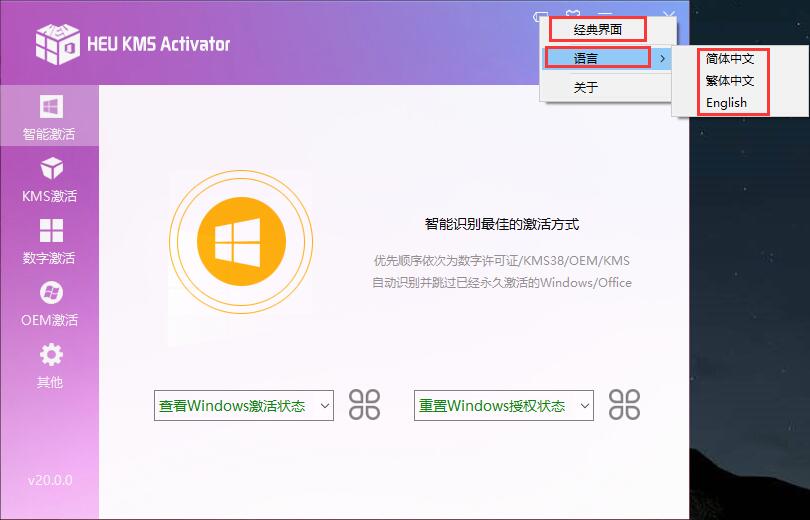This screenshot has width=810, height=520.
Task: Click text 优先顺序依次为数字许可证/KMS38/OEM/KMS
Action: 502,260
